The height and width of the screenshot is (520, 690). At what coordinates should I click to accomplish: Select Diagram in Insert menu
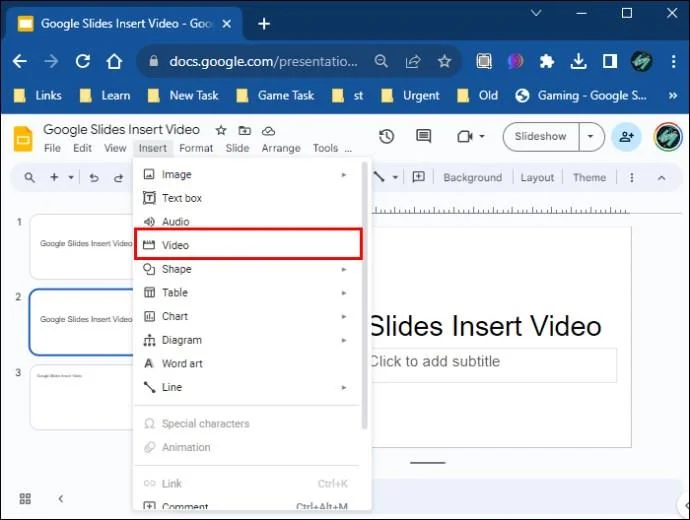248,340
